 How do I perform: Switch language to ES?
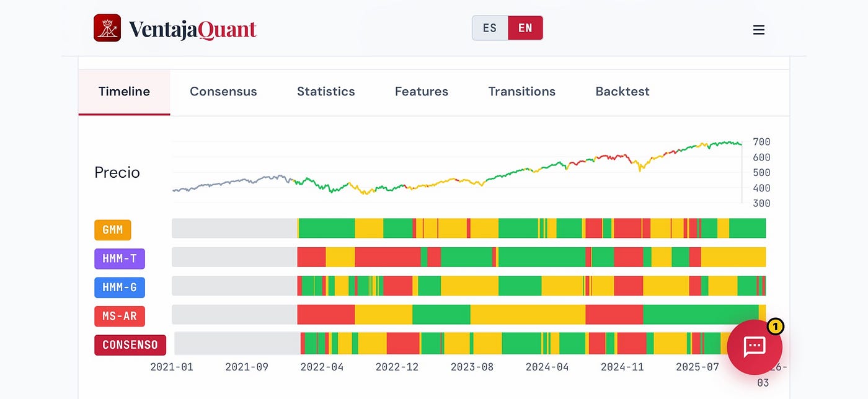(490, 28)
